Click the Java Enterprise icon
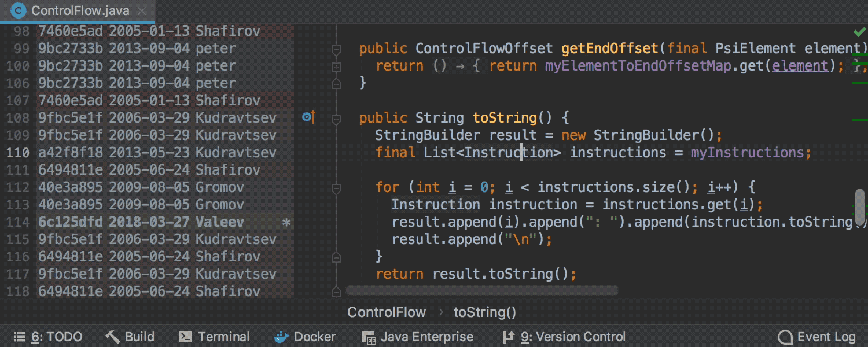The image size is (868, 347). (368, 337)
